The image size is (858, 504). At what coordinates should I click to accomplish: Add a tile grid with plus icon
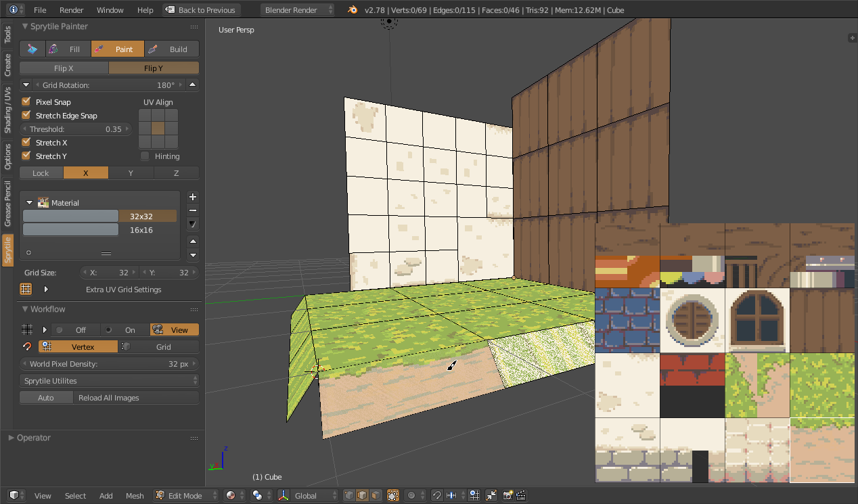[193, 197]
